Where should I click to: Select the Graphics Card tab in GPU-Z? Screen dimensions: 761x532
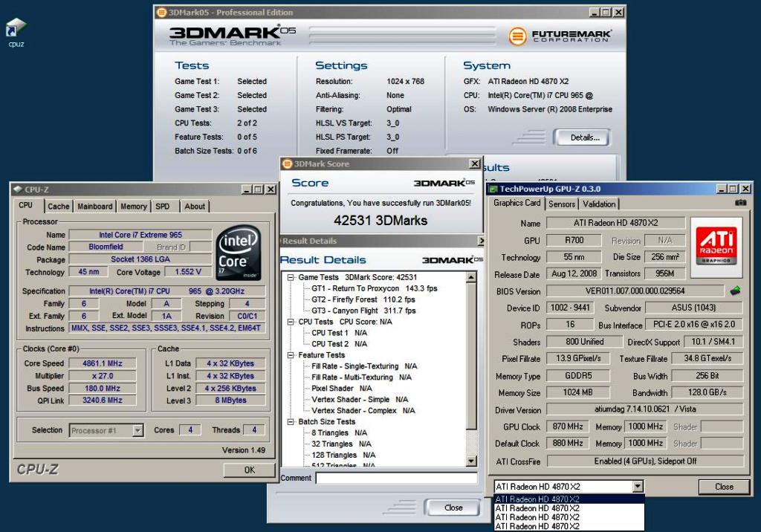(517, 203)
